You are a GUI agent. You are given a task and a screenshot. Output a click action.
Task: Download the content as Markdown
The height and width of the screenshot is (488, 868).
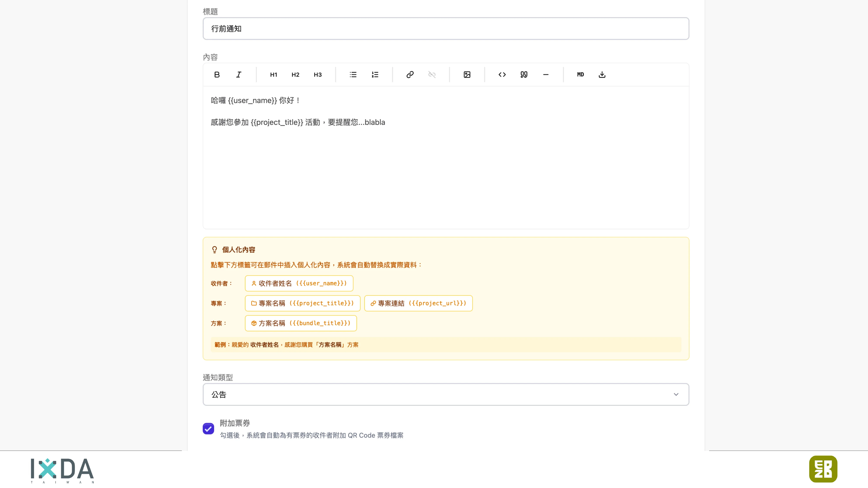point(602,74)
